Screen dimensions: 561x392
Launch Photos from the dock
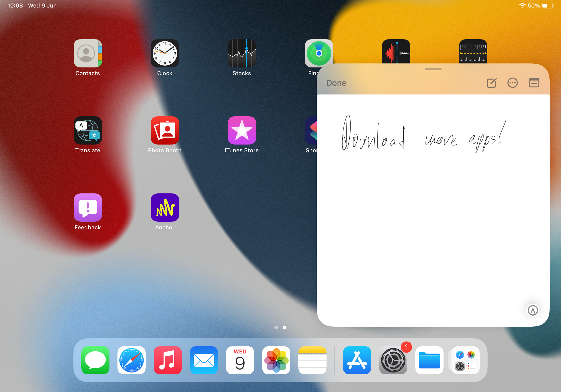(276, 360)
